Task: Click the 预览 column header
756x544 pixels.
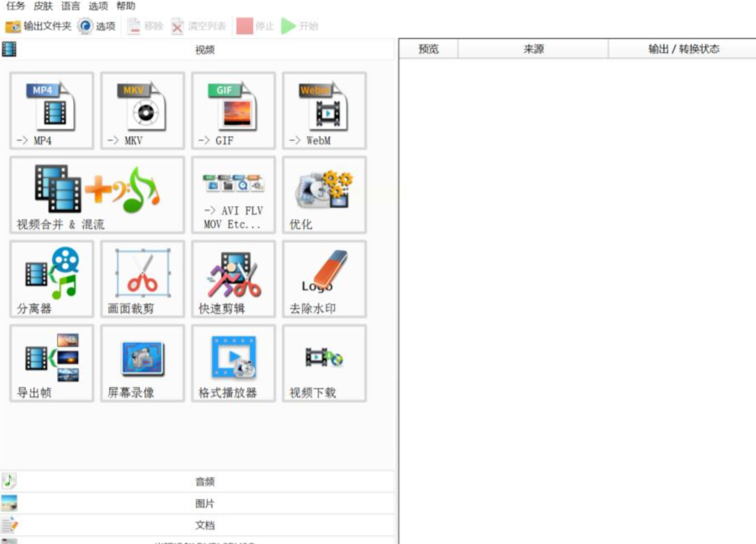Action: coord(429,49)
